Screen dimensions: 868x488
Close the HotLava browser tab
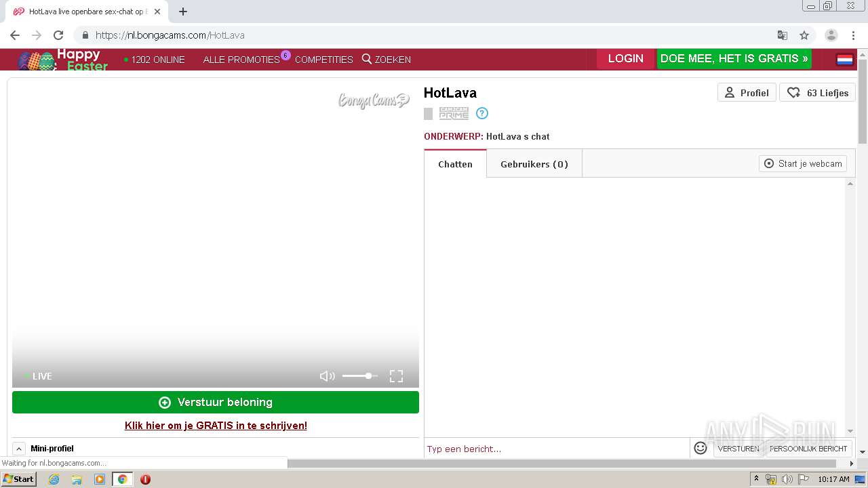(157, 12)
